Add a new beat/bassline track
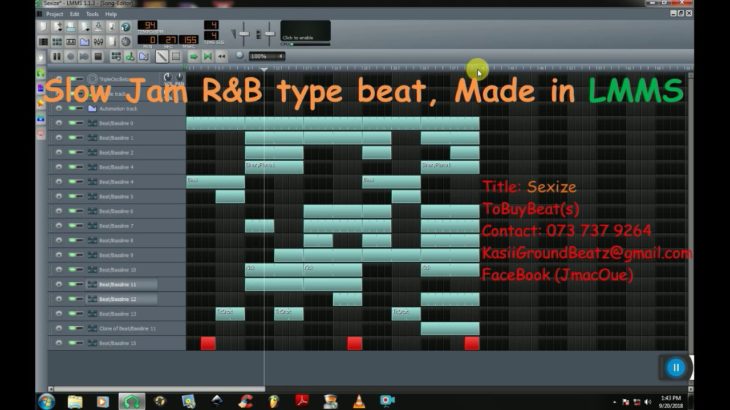This screenshot has height=410, width=730. (x=116, y=57)
